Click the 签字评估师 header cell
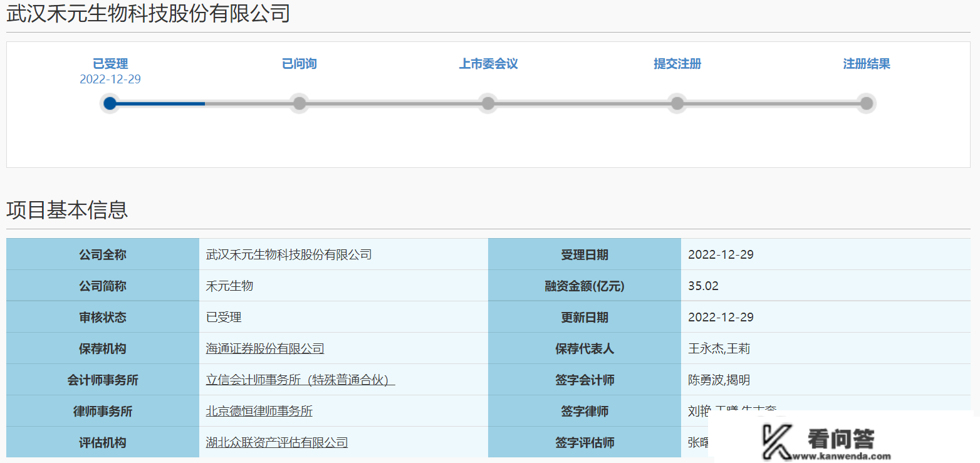Image resolution: width=980 pixels, height=463 pixels. tap(585, 442)
